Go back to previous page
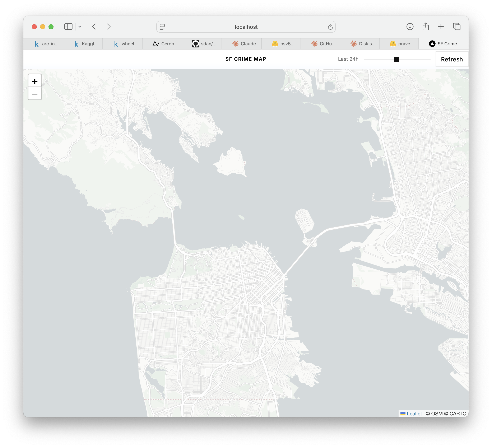 94,27
